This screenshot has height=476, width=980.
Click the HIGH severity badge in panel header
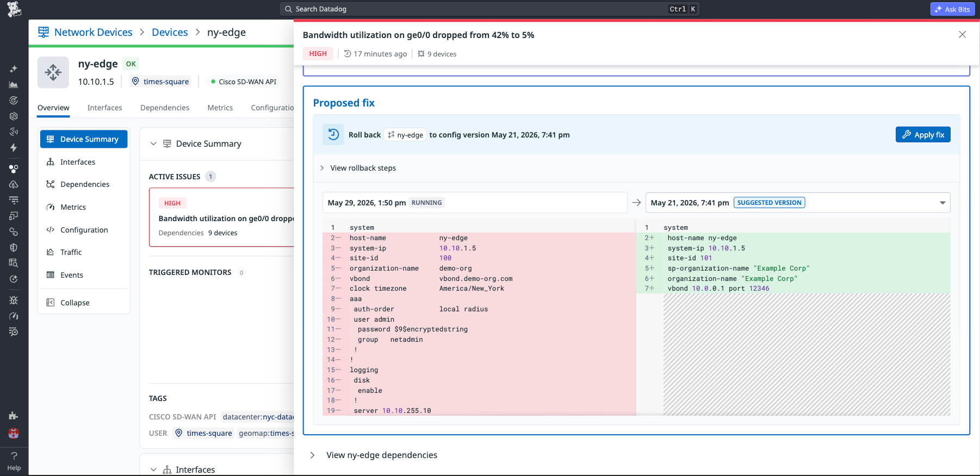pyautogui.click(x=318, y=54)
